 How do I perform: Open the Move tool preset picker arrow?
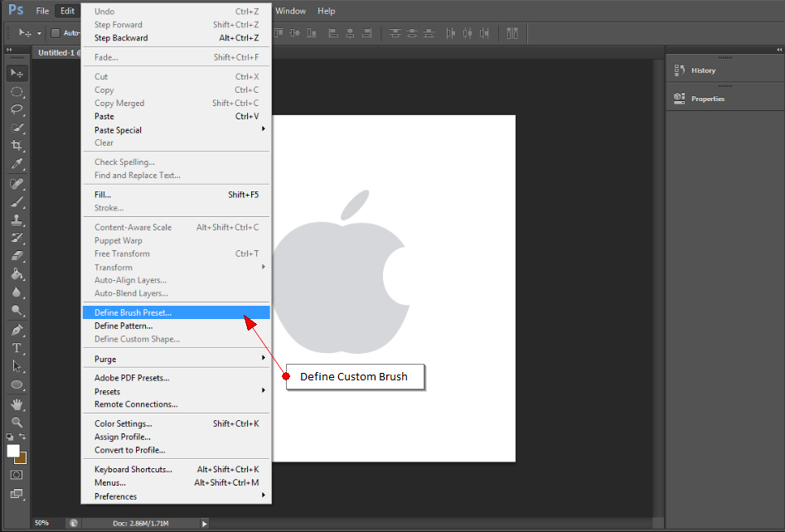39,33
